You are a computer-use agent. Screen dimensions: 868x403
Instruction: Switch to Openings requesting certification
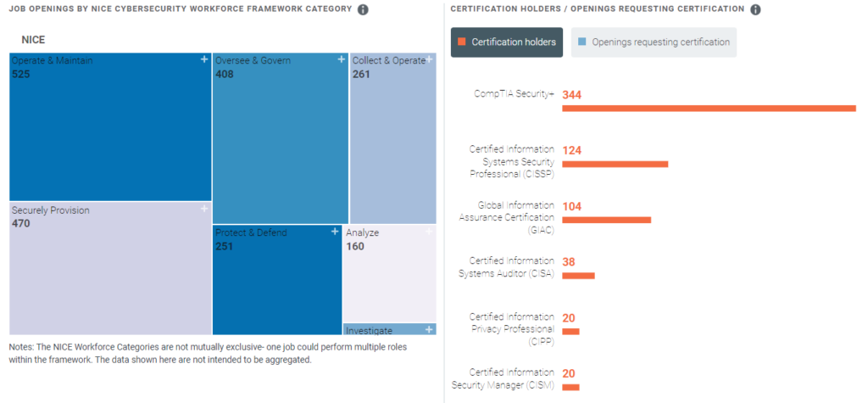pyautogui.click(x=654, y=42)
